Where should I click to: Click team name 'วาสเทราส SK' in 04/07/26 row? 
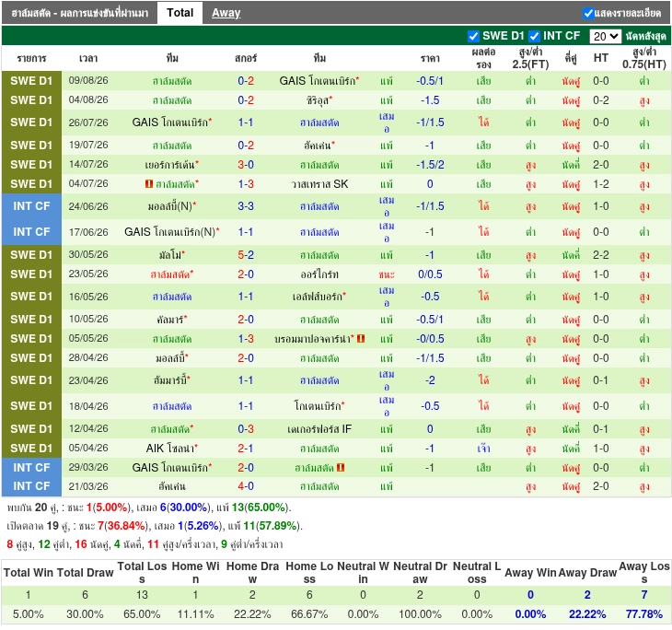coord(319,184)
